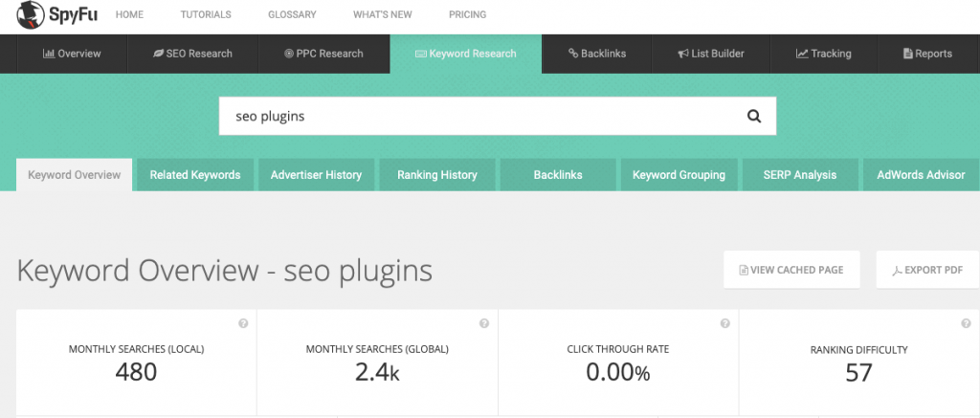
Task: Click help icon on Monthly Searches (Global) card
Action: pyautogui.click(x=484, y=323)
